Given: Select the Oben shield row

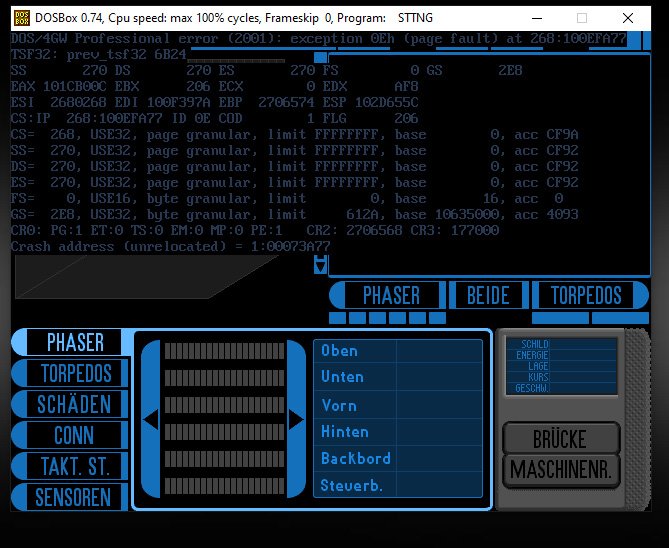Looking at the screenshot, I should click(x=398, y=351).
